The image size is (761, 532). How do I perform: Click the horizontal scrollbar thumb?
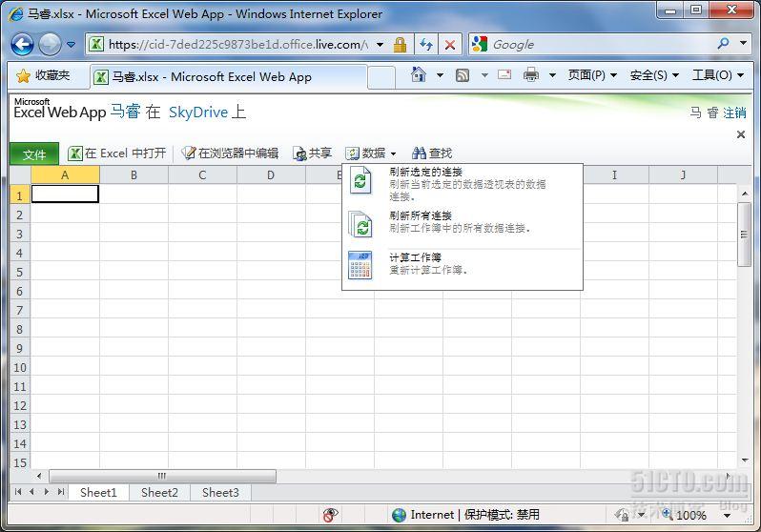point(162,476)
